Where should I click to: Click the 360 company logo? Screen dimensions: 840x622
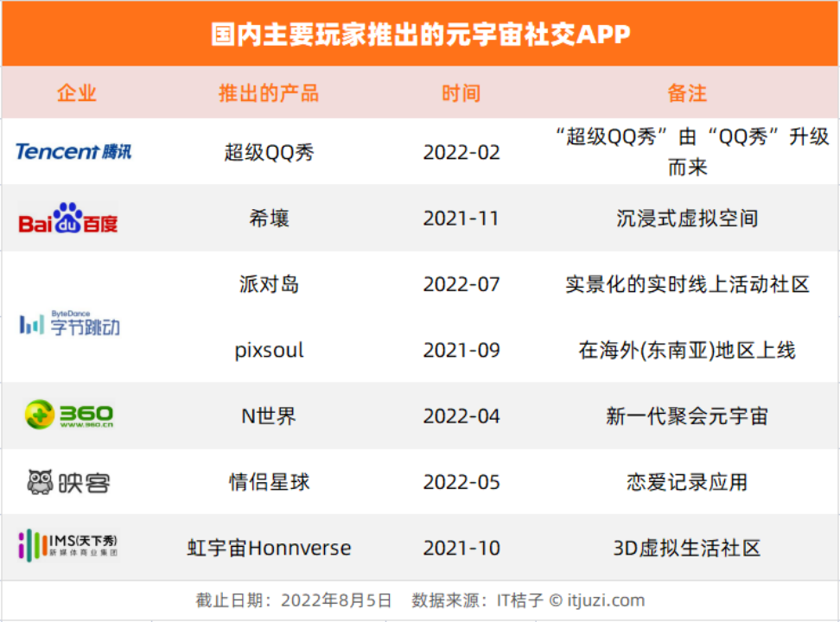(69, 414)
